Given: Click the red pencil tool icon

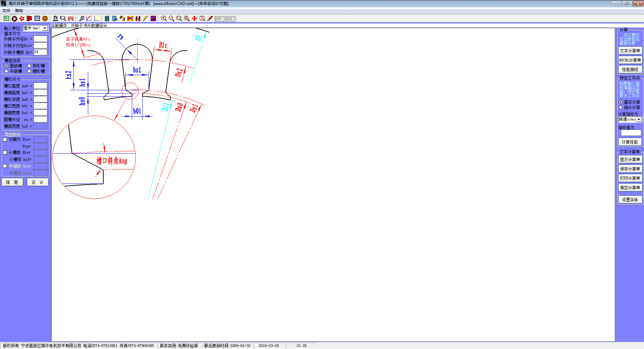Looking at the screenshot, I should [x=210, y=19].
